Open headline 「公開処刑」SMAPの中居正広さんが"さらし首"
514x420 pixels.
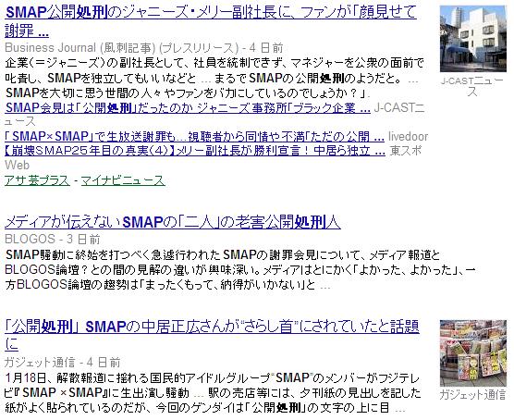coord(212,335)
